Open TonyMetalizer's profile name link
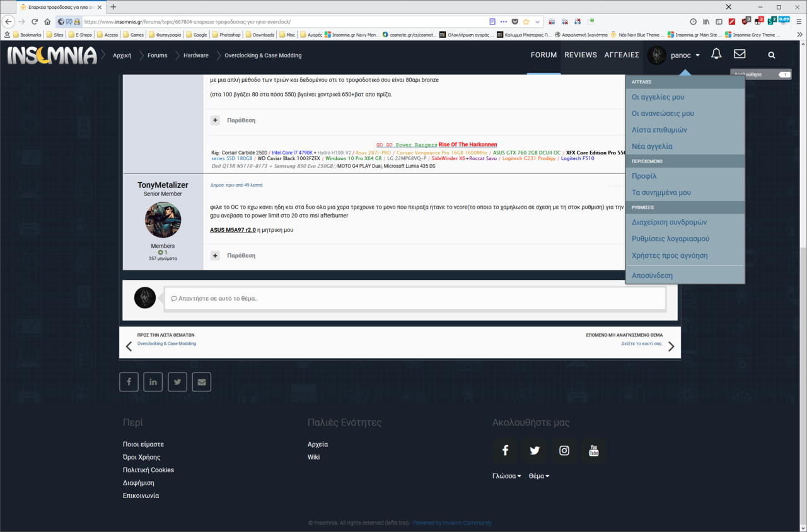The image size is (807, 532). (x=163, y=185)
